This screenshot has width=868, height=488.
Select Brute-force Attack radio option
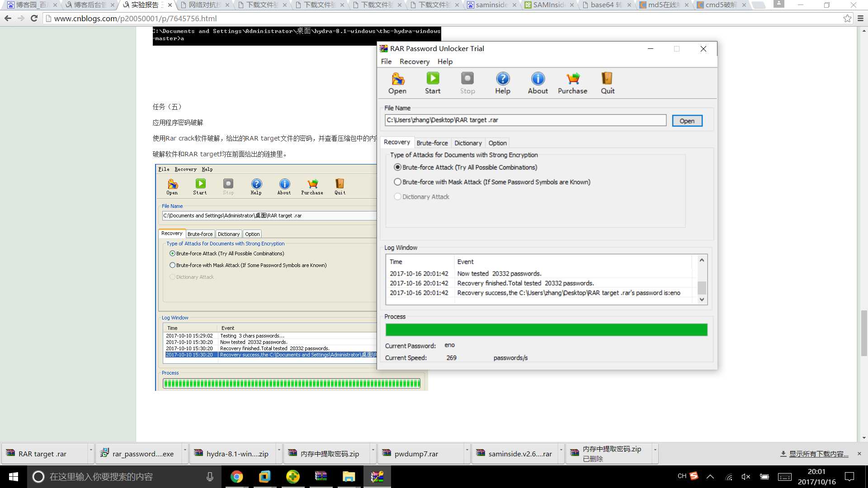[x=397, y=167]
